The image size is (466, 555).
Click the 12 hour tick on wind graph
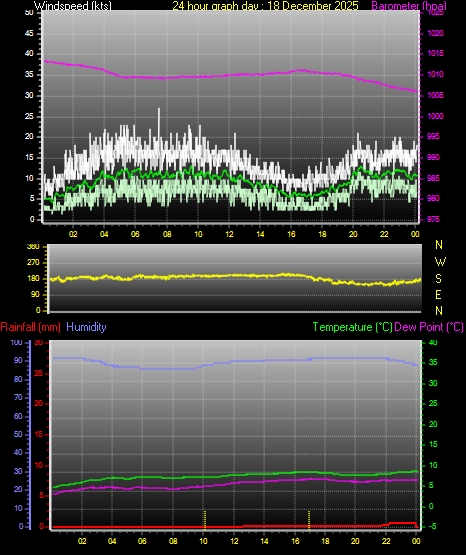229,234
